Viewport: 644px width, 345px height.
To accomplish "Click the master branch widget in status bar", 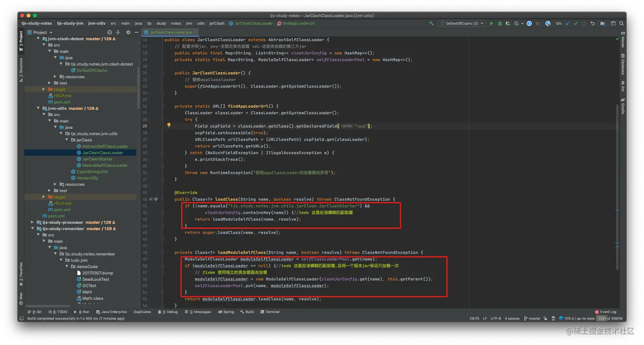I will (532, 318).
